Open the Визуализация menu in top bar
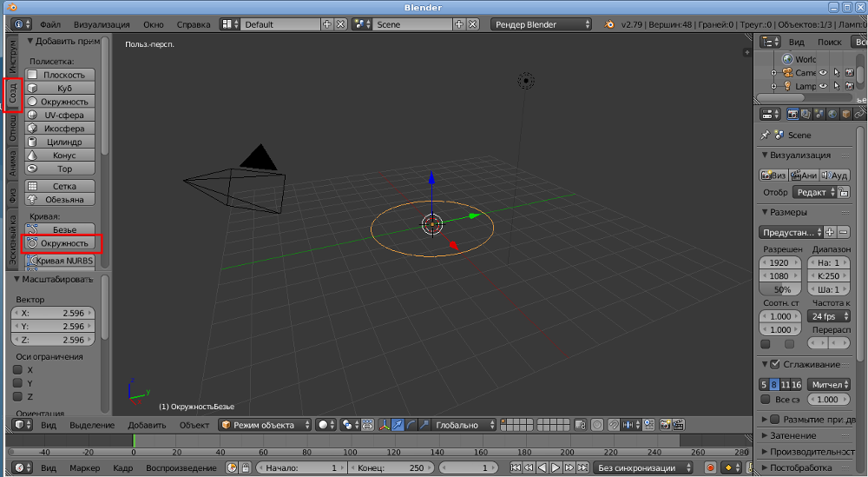Screen dimensions: 868x477 tap(102, 24)
